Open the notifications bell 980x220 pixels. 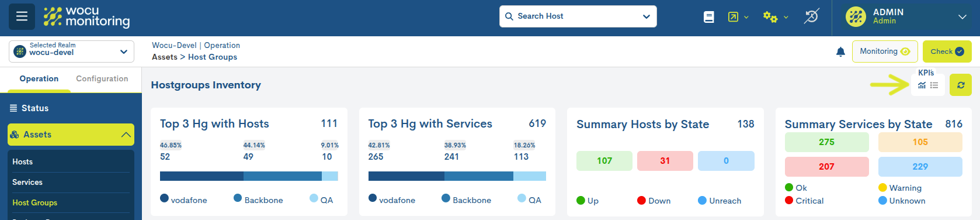tap(840, 51)
